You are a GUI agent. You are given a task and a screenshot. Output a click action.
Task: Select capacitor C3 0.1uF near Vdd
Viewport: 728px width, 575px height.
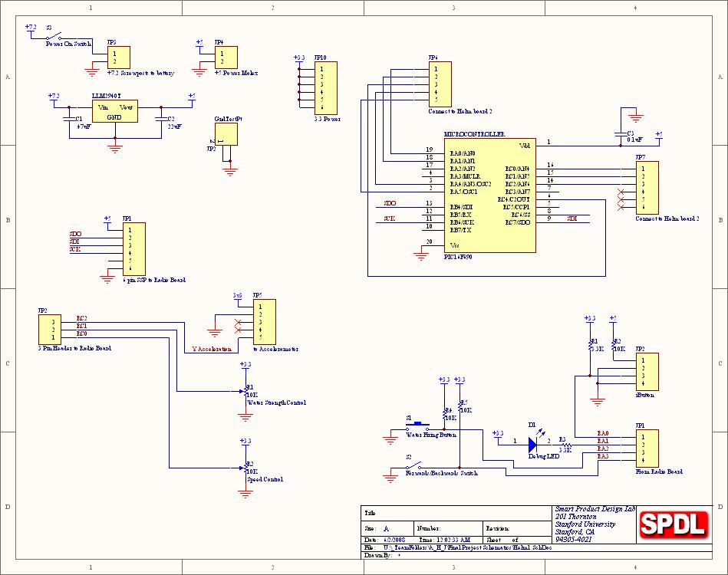click(619, 136)
